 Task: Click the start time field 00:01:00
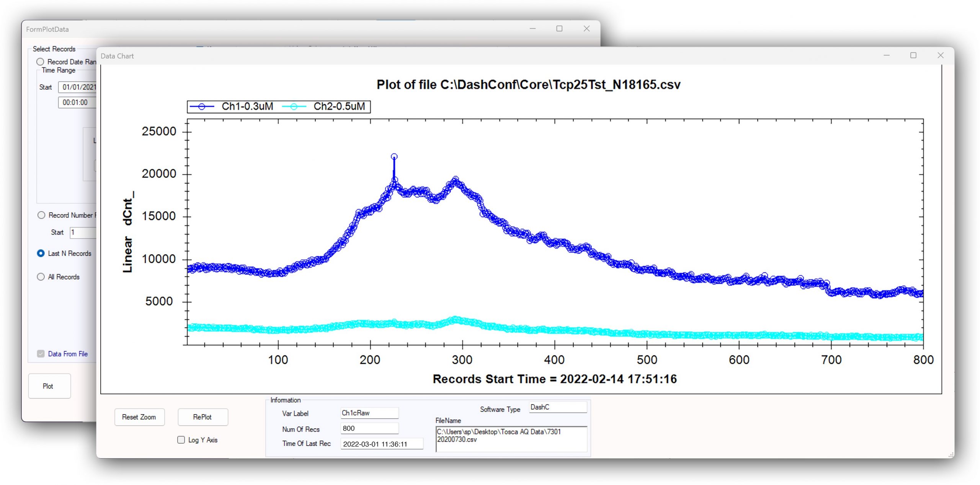77,102
